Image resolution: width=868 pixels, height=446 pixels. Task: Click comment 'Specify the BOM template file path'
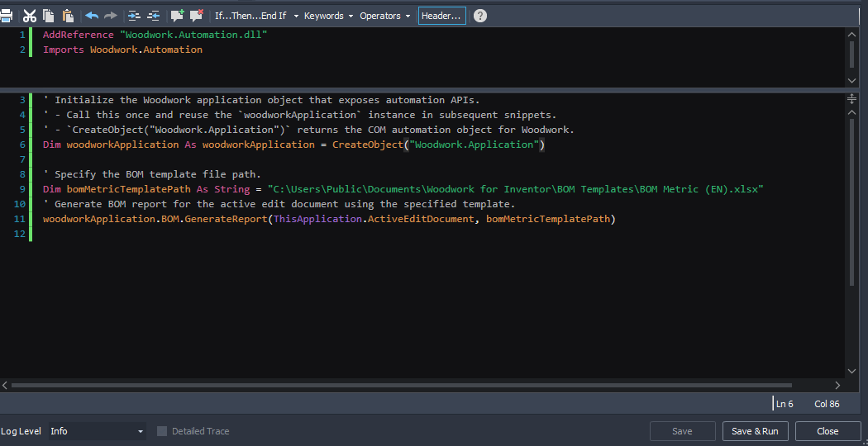pyautogui.click(x=152, y=174)
